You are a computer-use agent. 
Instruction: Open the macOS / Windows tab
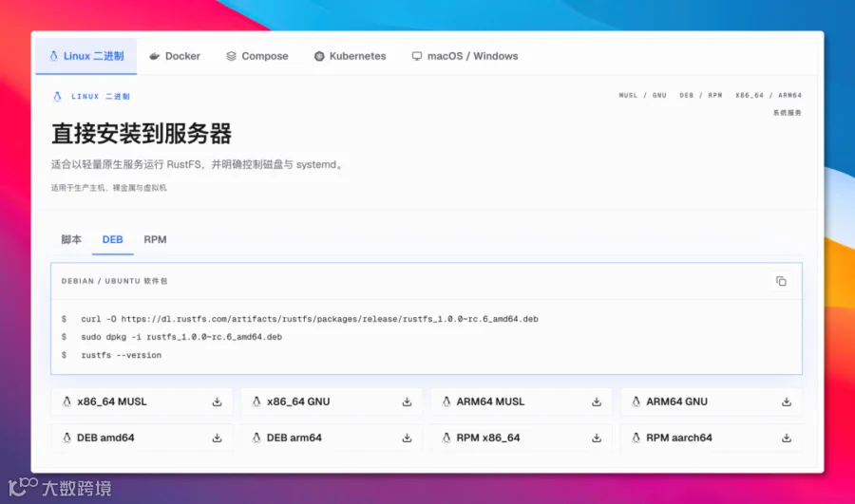pyautogui.click(x=465, y=56)
